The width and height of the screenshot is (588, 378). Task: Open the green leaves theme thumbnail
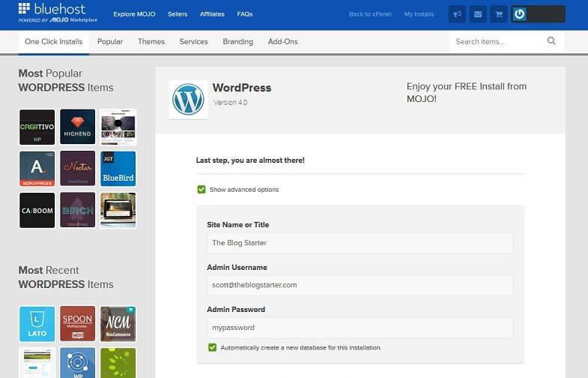[x=118, y=363]
